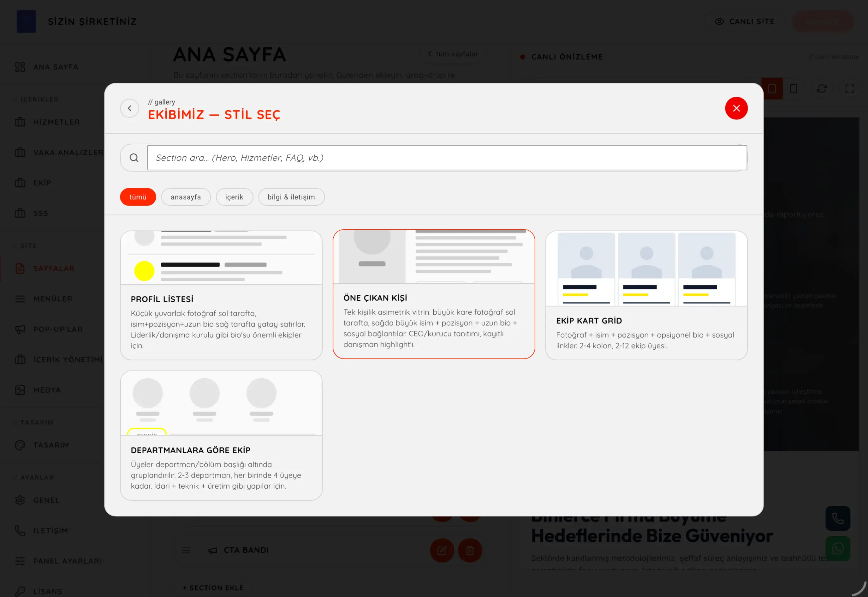Open Ana Sayfa in the sidebar
Screen dimensions: 868x597
pyautogui.click(x=55, y=67)
